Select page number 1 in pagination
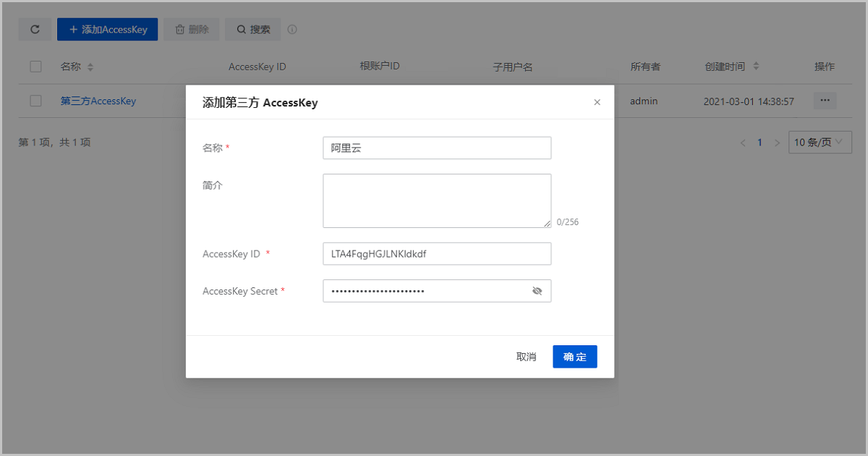868x456 pixels. pos(759,142)
